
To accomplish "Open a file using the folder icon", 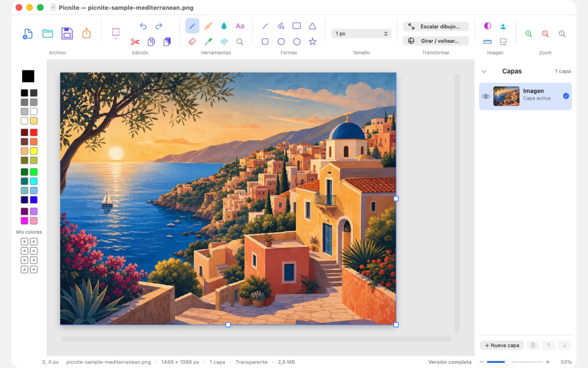I will click(47, 34).
